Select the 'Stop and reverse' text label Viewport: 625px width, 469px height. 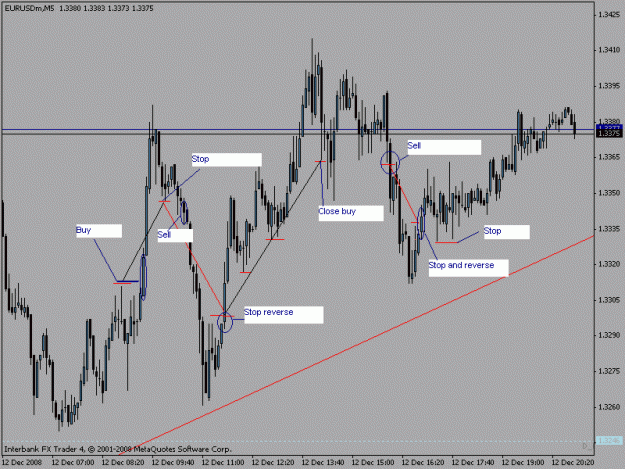468,267
